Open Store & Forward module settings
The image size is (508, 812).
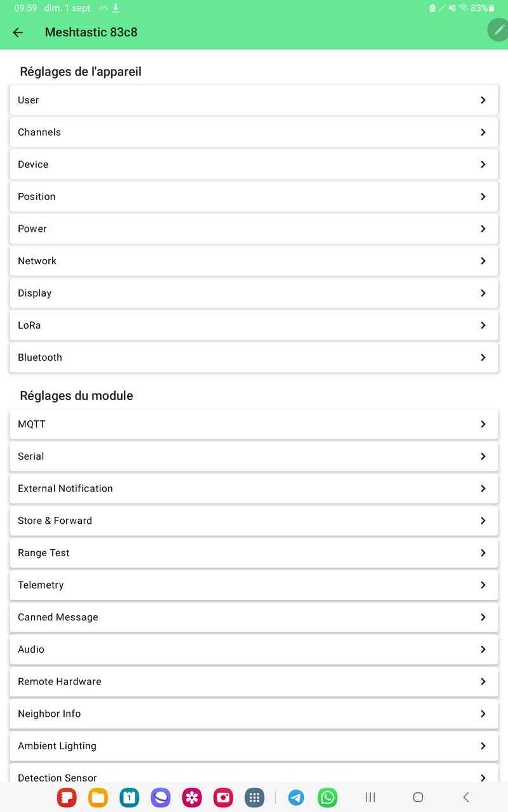(254, 521)
